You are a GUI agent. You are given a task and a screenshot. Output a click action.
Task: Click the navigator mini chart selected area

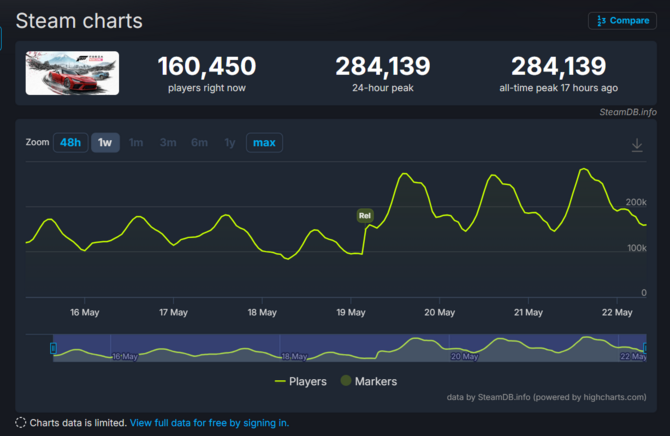click(x=349, y=348)
